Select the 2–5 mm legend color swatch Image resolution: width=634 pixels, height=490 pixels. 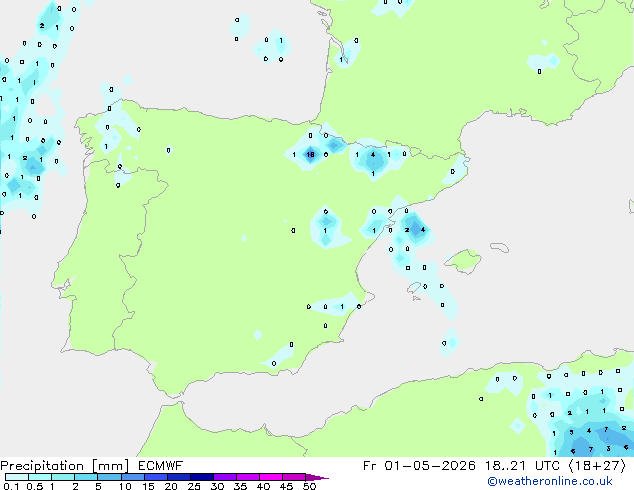coord(86,477)
